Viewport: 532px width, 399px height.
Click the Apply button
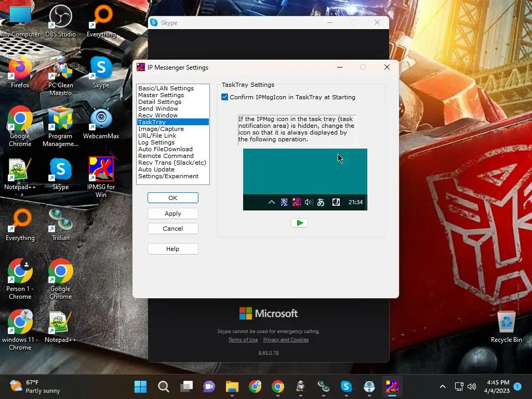pos(172,214)
